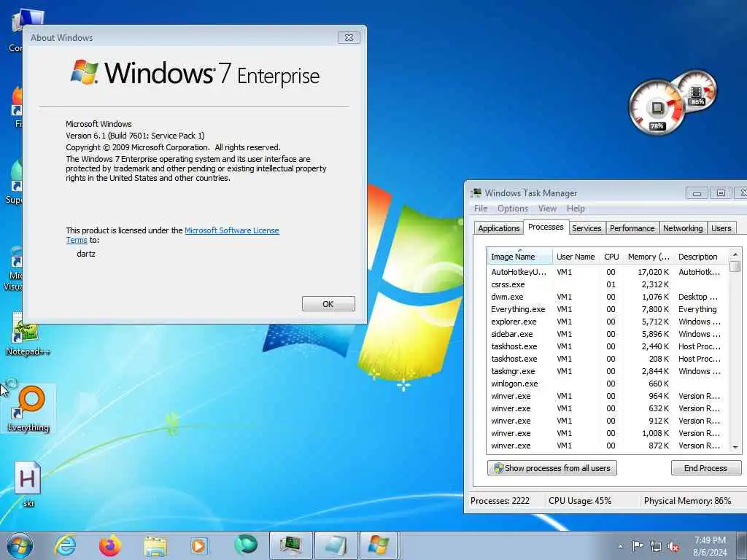Image resolution: width=747 pixels, height=560 pixels.
Task: Select the explorer.exe process row
Action: pos(608,322)
